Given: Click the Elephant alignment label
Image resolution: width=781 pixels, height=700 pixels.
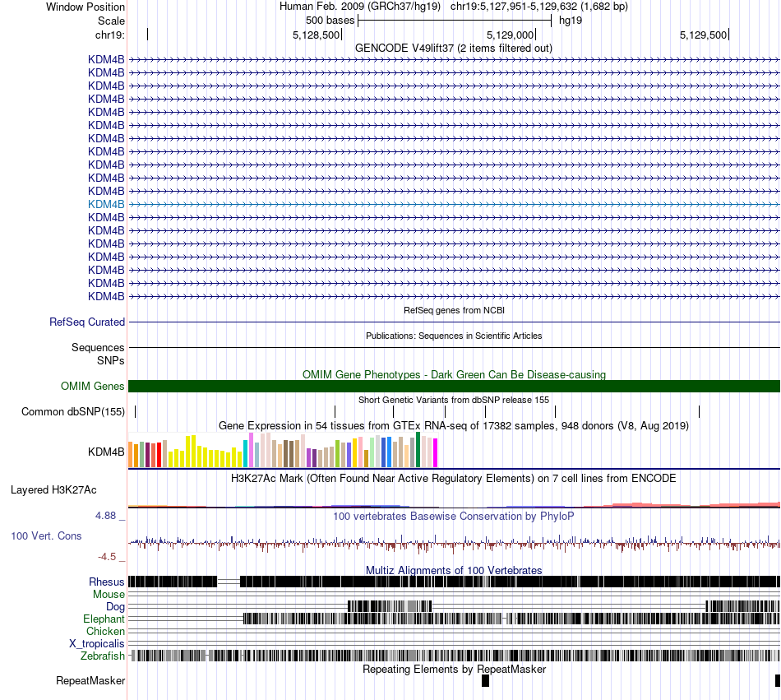Looking at the screenshot, I should point(104,619).
